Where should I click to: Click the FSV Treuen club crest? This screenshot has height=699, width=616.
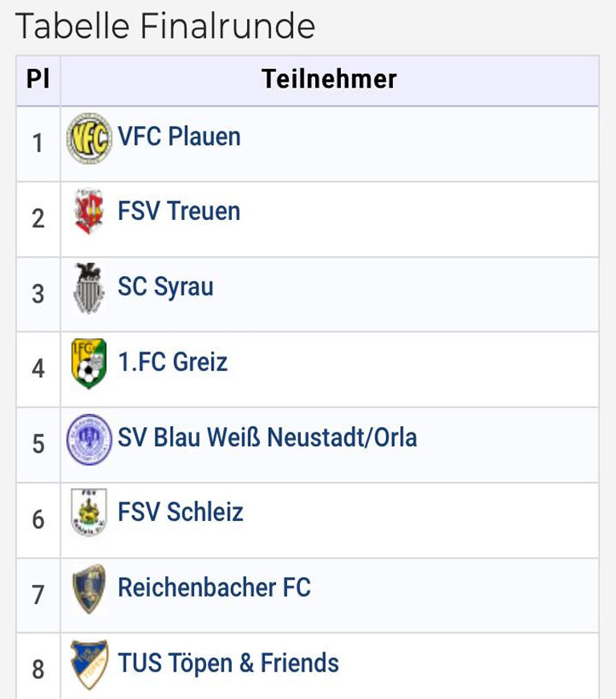pyautogui.click(x=89, y=211)
